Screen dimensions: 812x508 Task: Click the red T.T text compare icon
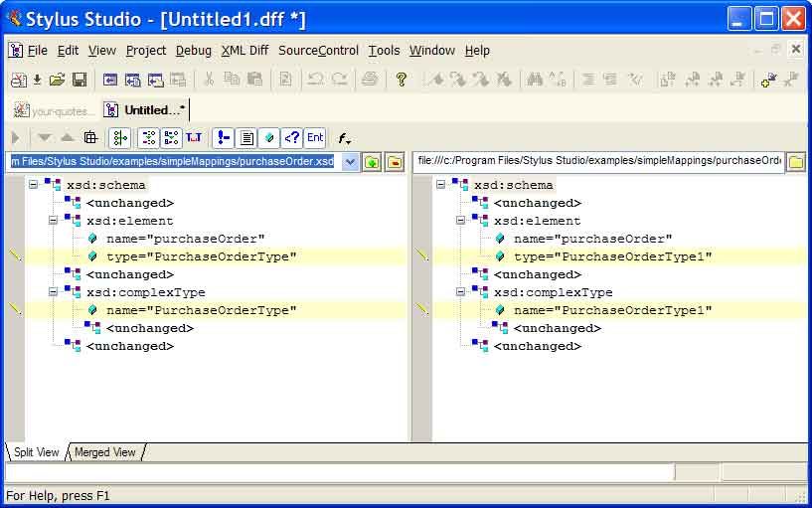point(194,137)
